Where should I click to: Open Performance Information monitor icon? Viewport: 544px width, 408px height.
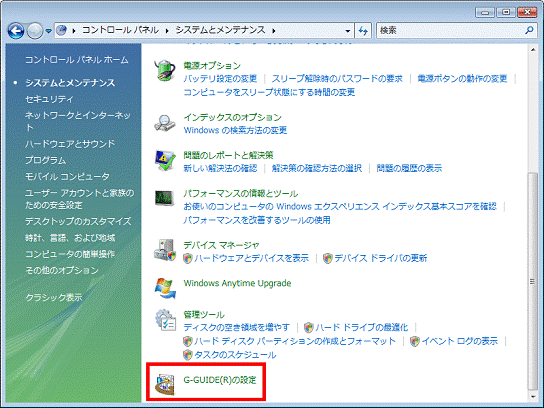(165, 198)
